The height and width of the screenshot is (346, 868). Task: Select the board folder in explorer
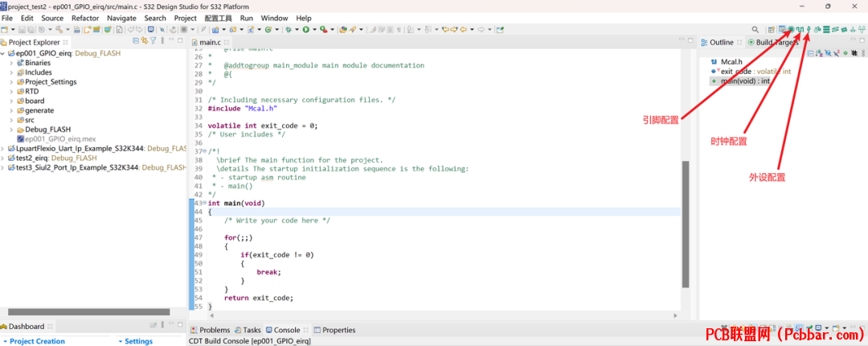click(31, 101)
